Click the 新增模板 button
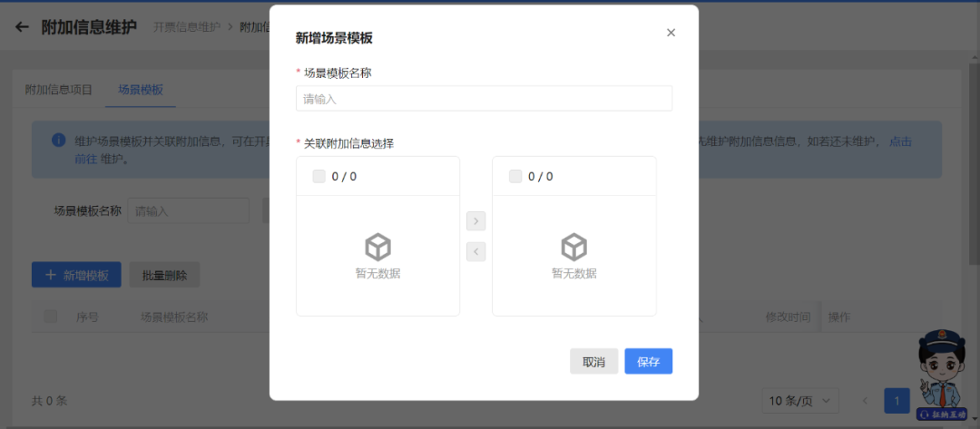The image size is (980, 429). [x=76, y=276]
